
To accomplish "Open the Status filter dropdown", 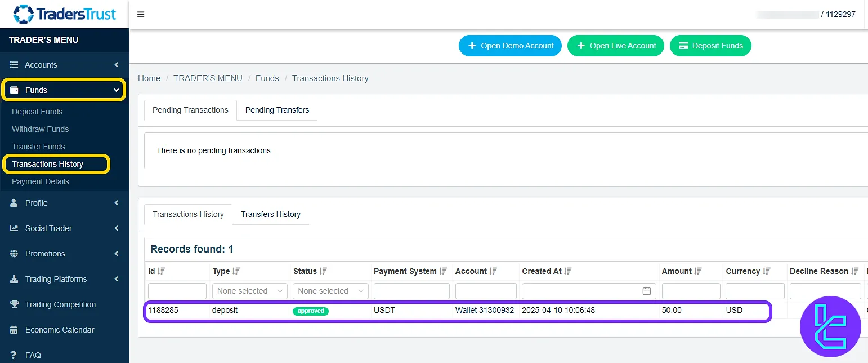I will [x=330, y=291].
